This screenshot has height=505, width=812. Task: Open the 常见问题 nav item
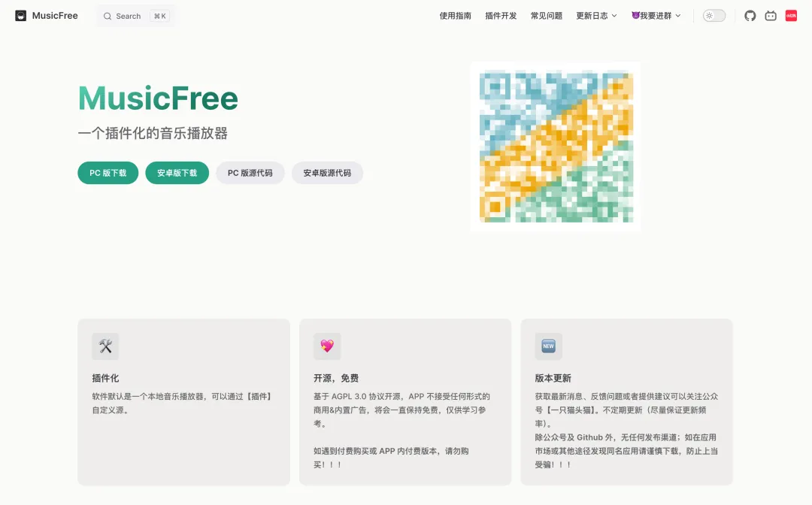pos(547,16)
